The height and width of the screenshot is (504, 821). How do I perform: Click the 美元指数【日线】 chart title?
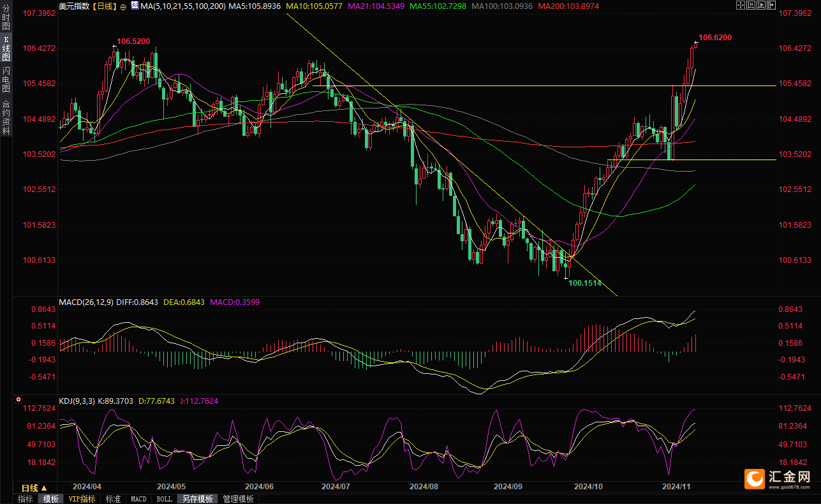(87, 6)
